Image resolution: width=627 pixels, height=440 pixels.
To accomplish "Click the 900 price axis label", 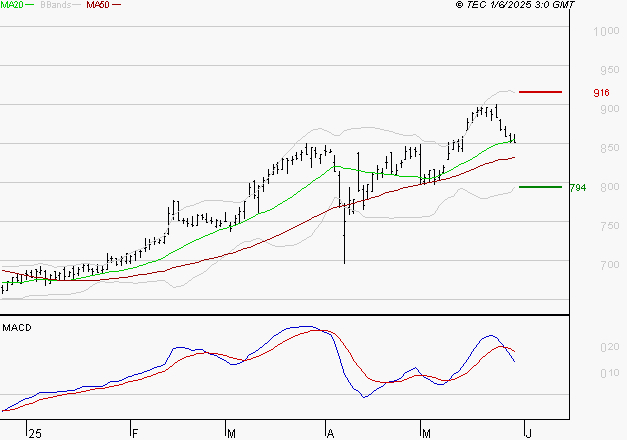I will click(610, 109).
